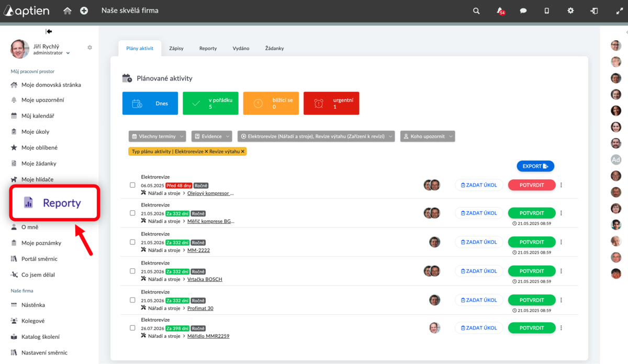Open the search magnifier icon
The width and height of the screenshot is (628, 364).
point(476,10)
